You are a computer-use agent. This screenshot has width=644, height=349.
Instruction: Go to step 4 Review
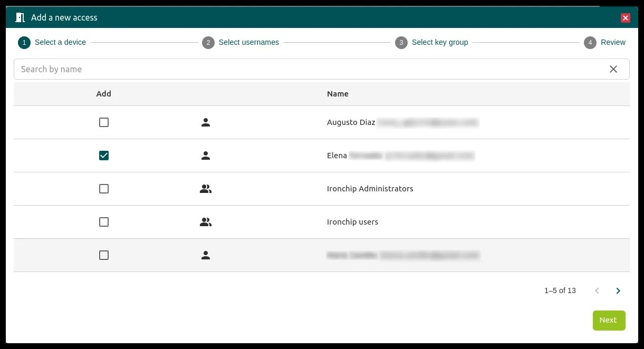pos(605,42)
